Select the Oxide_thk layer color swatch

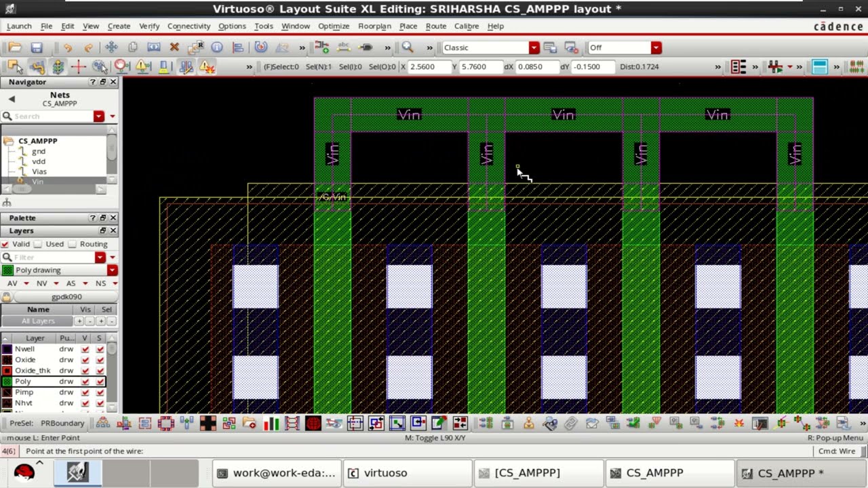[7, 371]
